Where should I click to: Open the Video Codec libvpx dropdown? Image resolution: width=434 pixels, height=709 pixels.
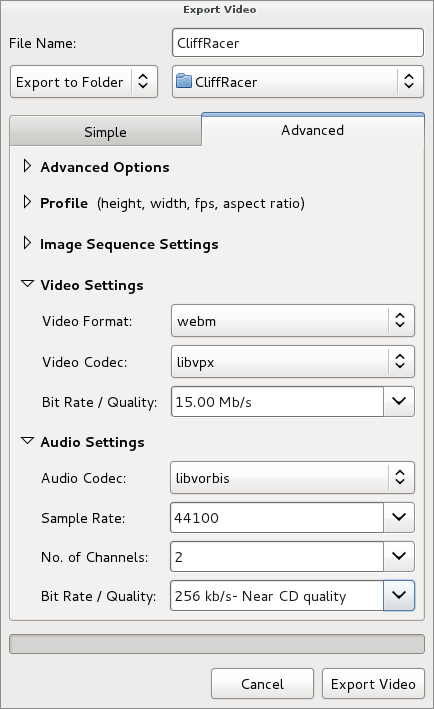click(292, 361)
